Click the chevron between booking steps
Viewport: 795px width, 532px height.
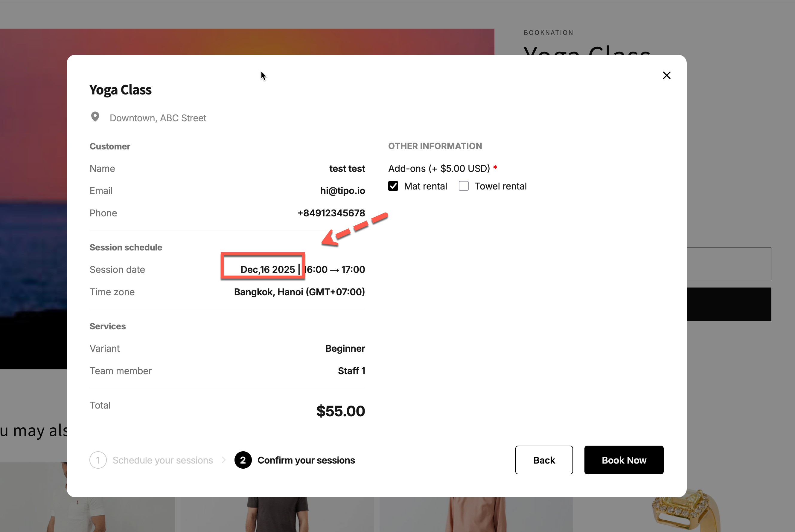(224, 460)
